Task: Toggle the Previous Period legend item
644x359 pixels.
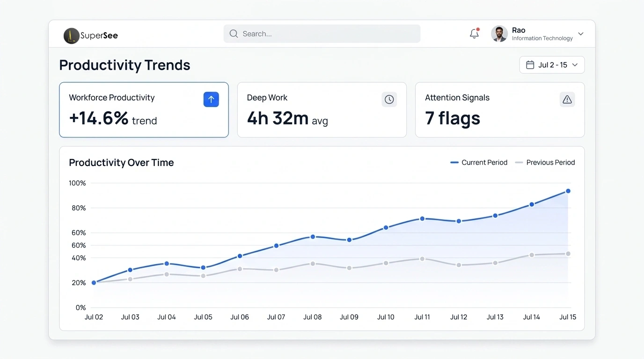Action: click(545, 163)
